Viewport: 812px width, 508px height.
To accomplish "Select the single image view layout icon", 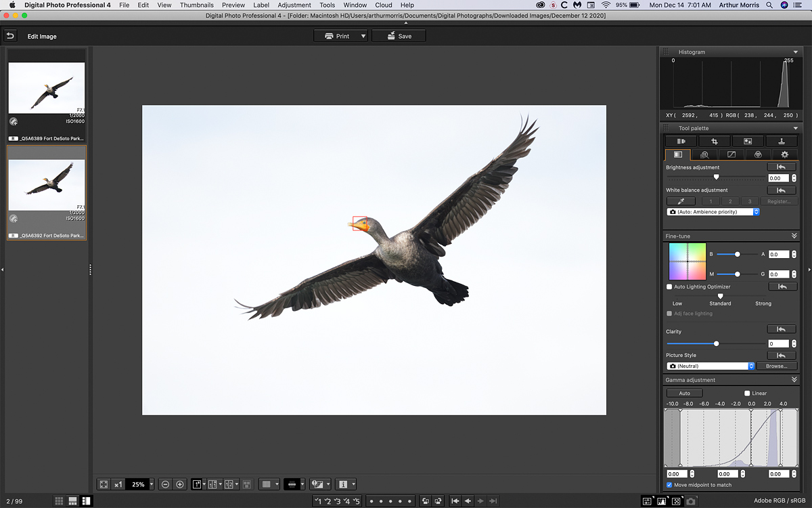I will pos(198,484).
